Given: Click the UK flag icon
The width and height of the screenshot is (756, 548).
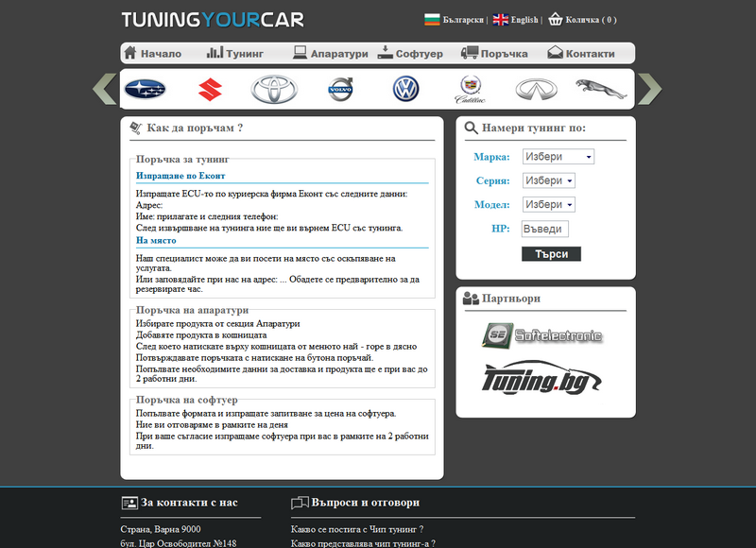Looking at the screenshot, I should 501,19.
